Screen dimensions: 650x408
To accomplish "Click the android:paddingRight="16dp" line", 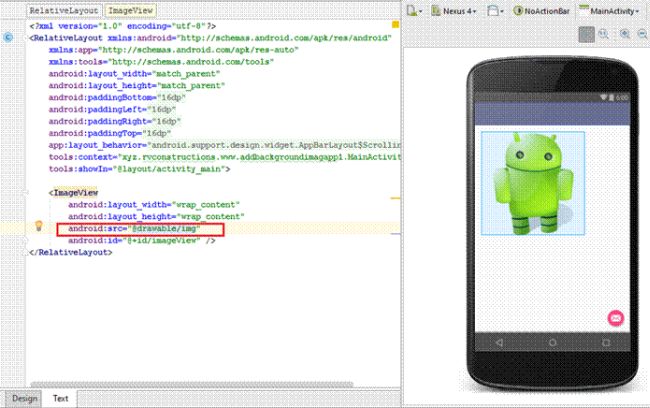I will tap(115, 121).
